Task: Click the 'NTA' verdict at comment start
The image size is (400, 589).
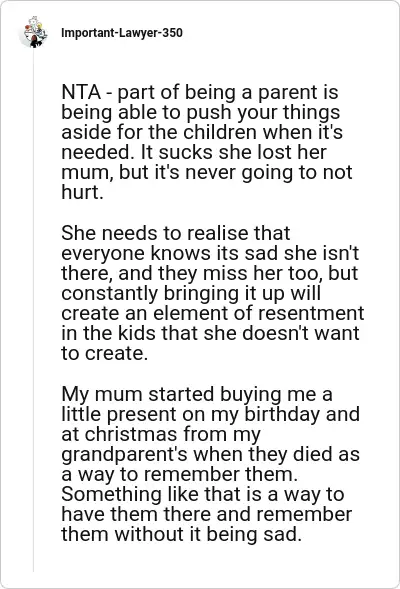Action: click(81, 92)
